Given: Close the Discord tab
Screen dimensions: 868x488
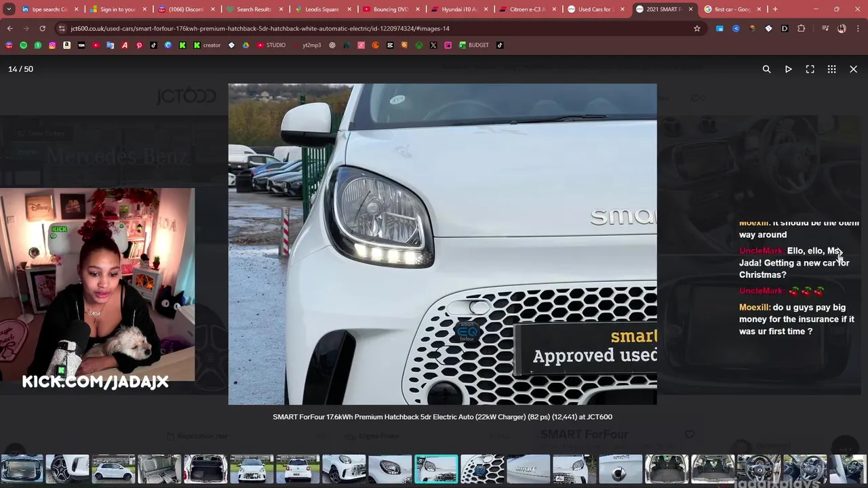Looking at the screenshot, I should pos(212,9).
